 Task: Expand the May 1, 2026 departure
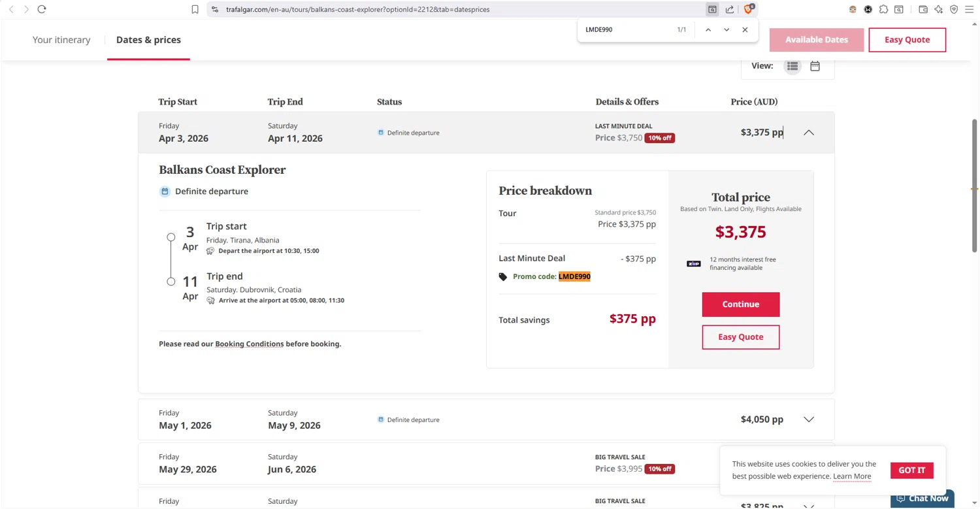pyautogui.click(x=809, y=419)
